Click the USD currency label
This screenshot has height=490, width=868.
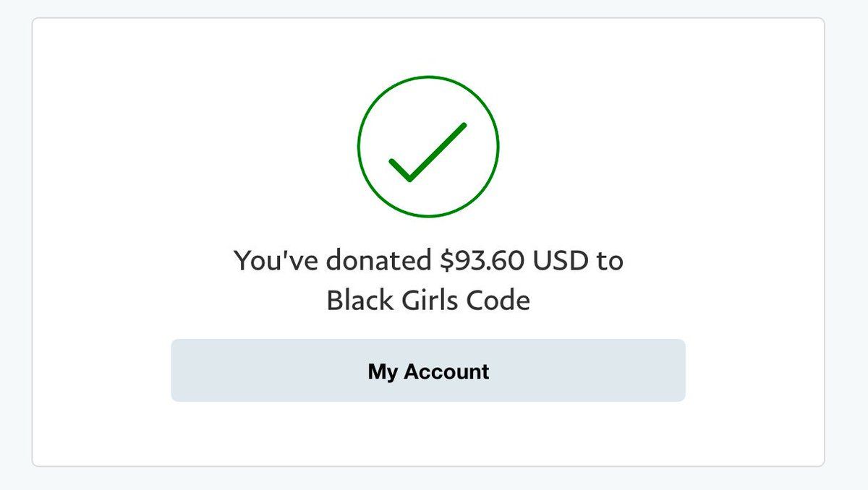(x=561, y=261)
